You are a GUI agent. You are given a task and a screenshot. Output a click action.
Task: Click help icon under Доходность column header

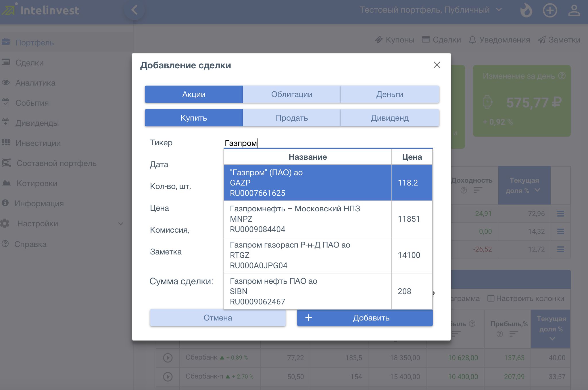click(464, 190)
